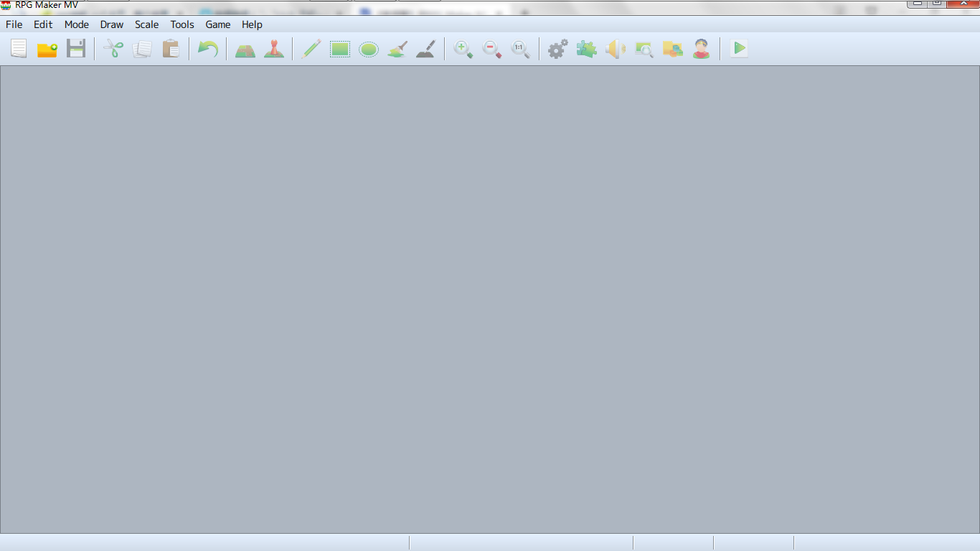The image size is (980, 551).
Task: Select the Flood Fill tool
Action: (x=397, y=49)
